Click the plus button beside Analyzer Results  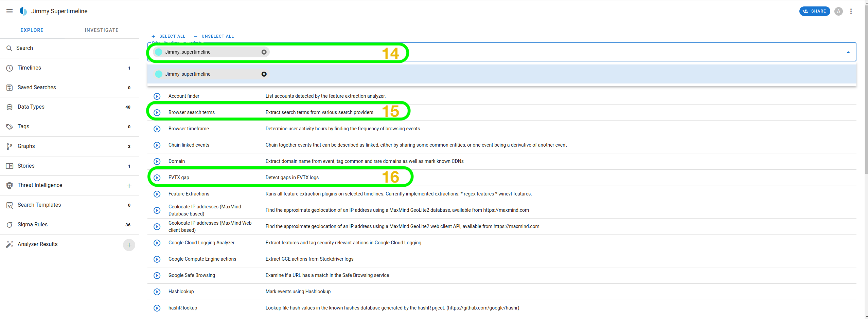click(x=129, y=245)
